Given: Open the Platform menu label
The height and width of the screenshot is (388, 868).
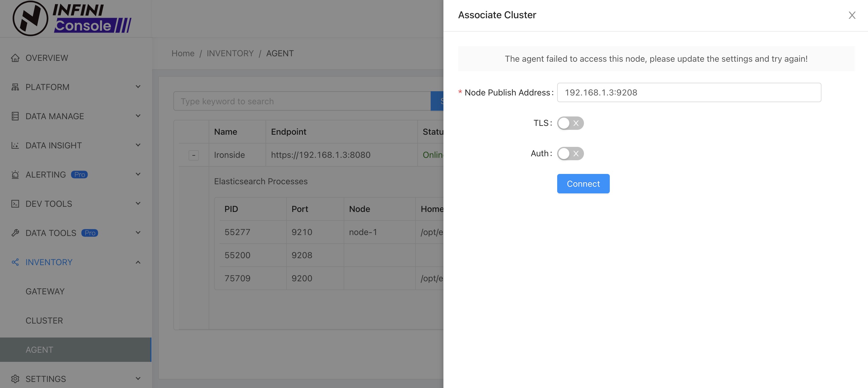Looking at the screenshot, I should click(47, 87).
